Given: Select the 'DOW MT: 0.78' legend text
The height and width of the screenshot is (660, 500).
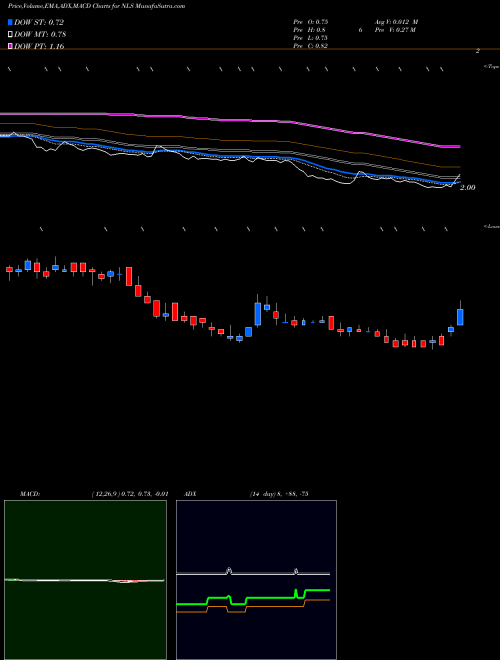Looking at the screenshot, I should 40,35.
